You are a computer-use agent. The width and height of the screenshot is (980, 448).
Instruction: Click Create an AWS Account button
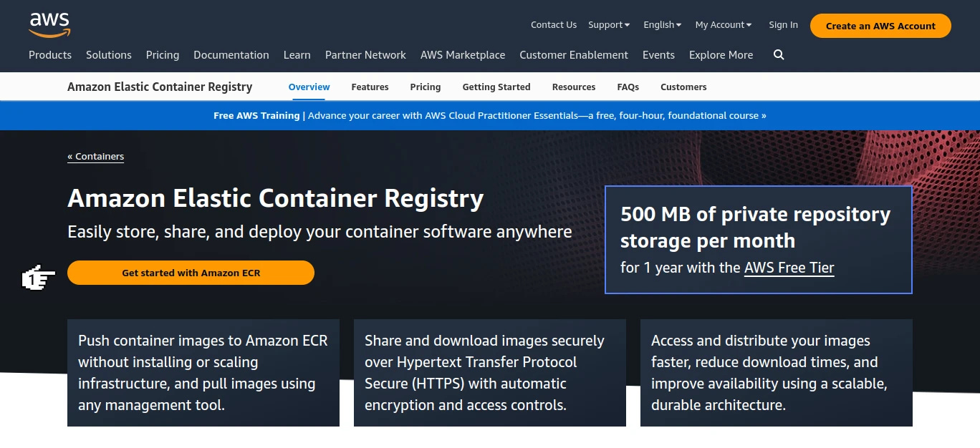click(880, 26)
